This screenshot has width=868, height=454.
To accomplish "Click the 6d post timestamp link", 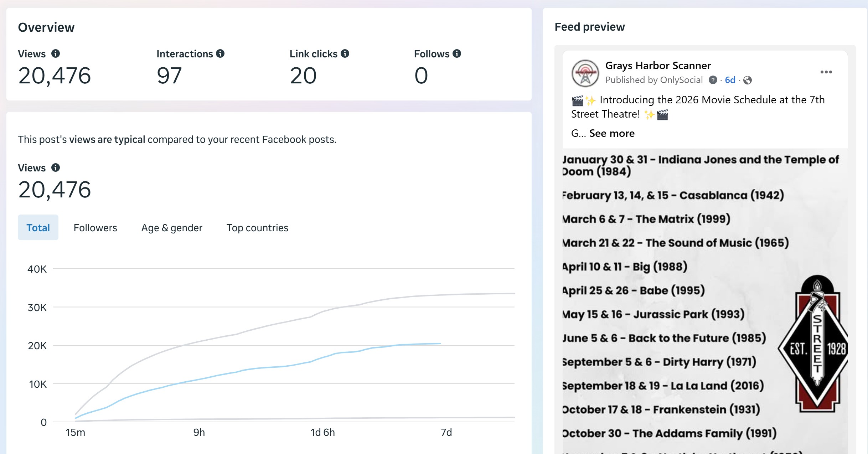I will coord(730,80).
